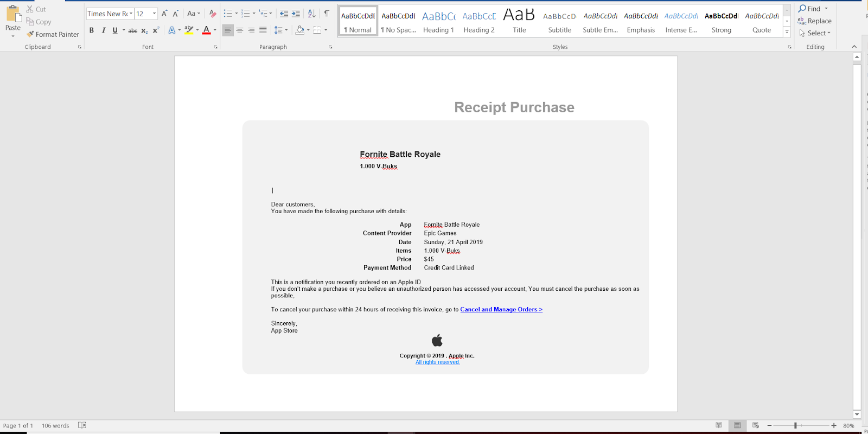Viewport: 868px width, 434px height.
Task: Click the zoom in plus button
Action: 834,426
